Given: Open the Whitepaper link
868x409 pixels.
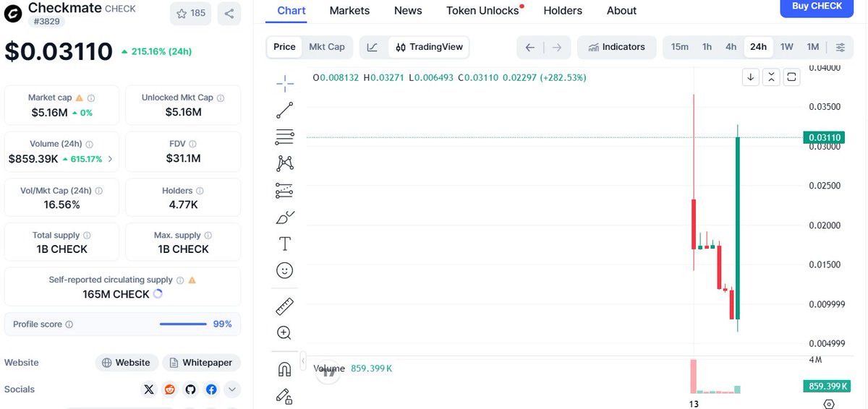Looking at the screenshot, I should pyautogui.click(x=201, y=363).
